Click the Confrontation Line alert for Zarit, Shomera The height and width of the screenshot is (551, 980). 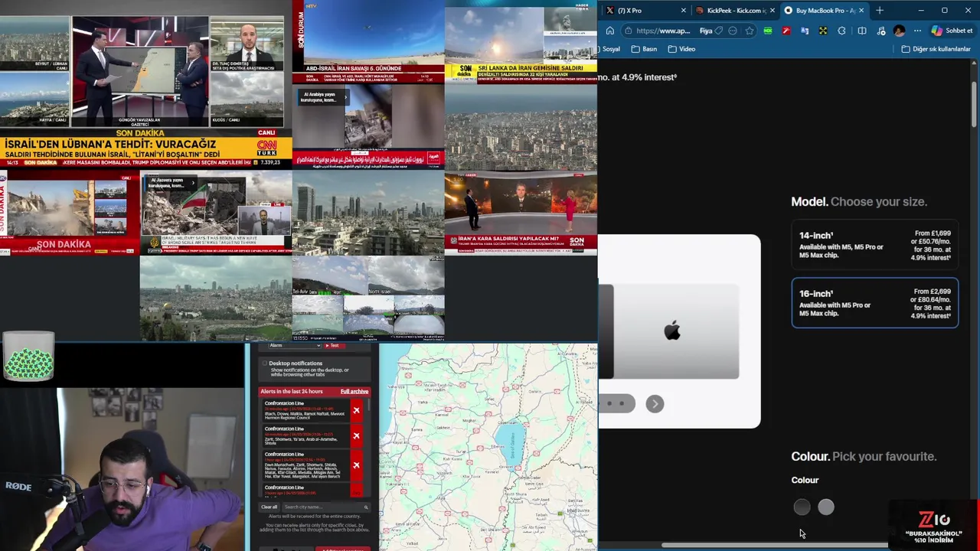click(x=306, y=436)
